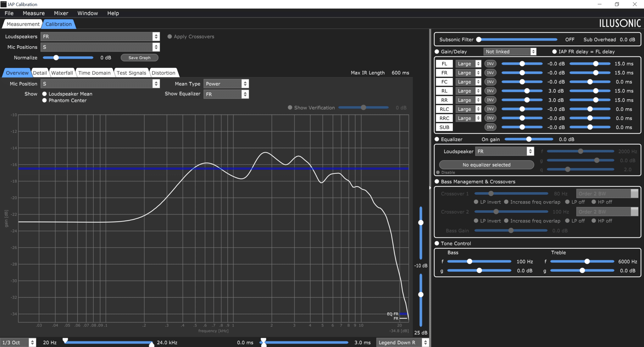Click the INV button for SUB speaker
Image resolution: width=644 pixels, height=347 pixels.
490,127
